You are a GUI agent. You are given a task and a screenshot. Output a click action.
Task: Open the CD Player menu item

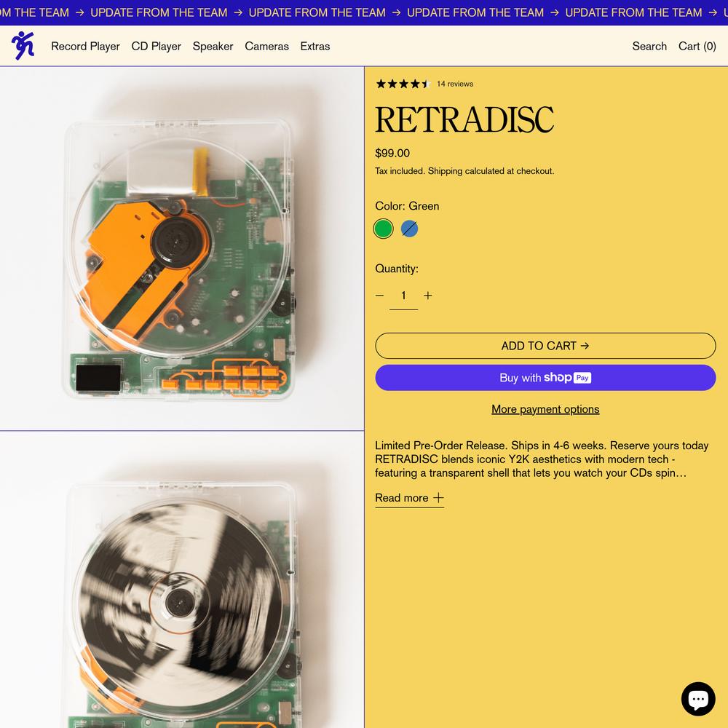click(156, 47)
